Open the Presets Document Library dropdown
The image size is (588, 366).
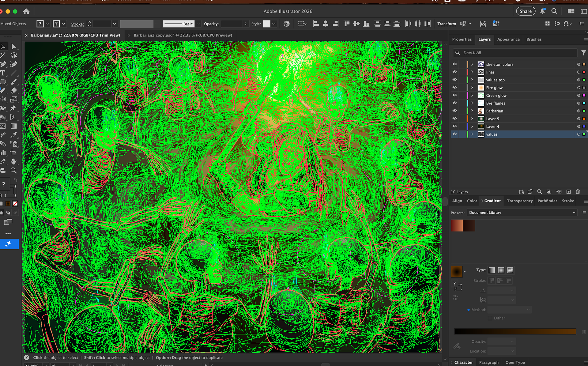522,213
